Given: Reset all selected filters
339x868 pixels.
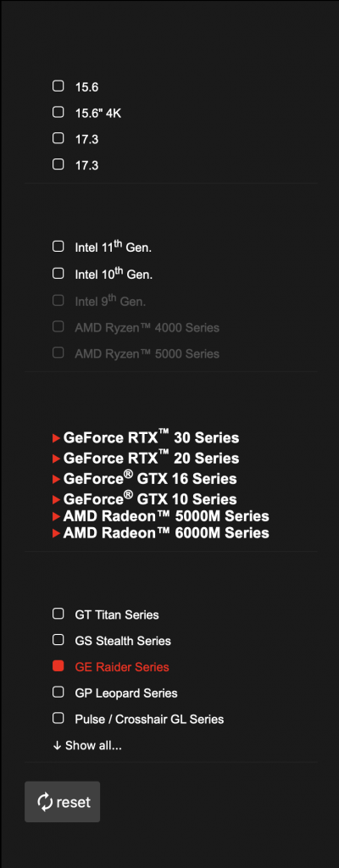Looking at the screenshot, I should [62, 802].
